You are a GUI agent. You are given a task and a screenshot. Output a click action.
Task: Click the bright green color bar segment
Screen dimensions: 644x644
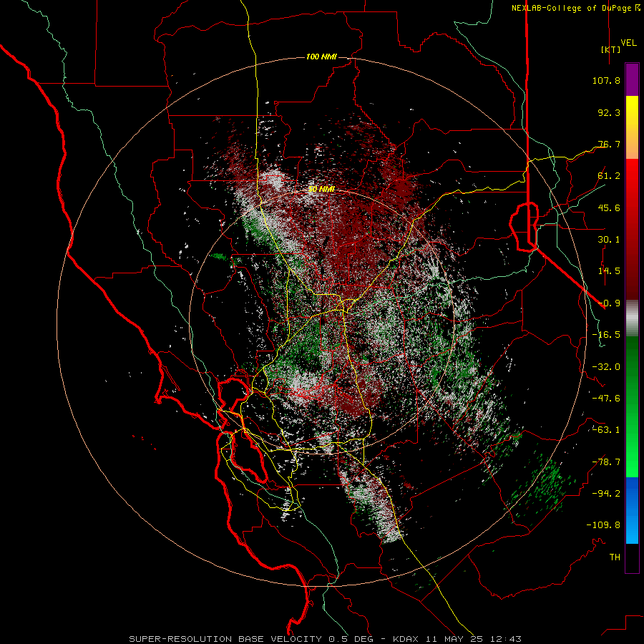point(632,454)
